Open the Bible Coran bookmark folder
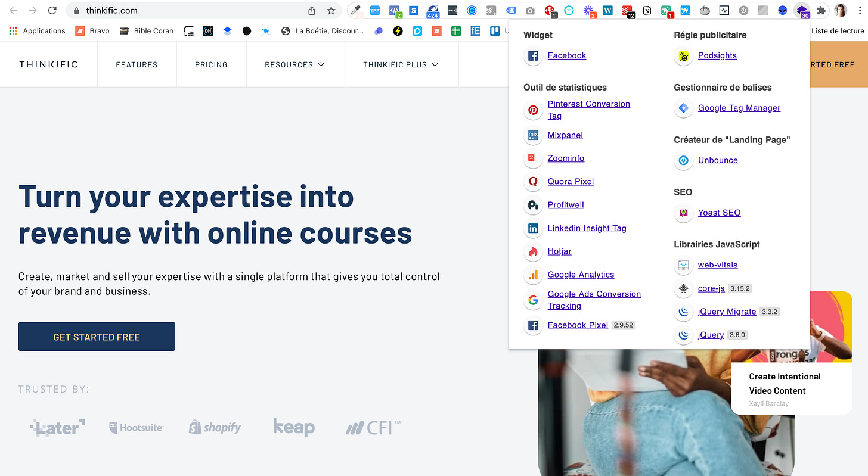868x476 pixels. (147, 31)
